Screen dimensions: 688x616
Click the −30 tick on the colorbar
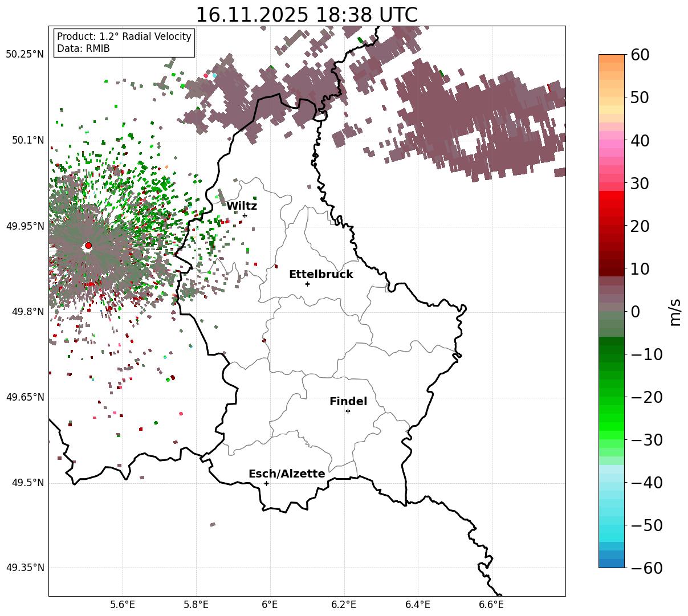point(646,440)
